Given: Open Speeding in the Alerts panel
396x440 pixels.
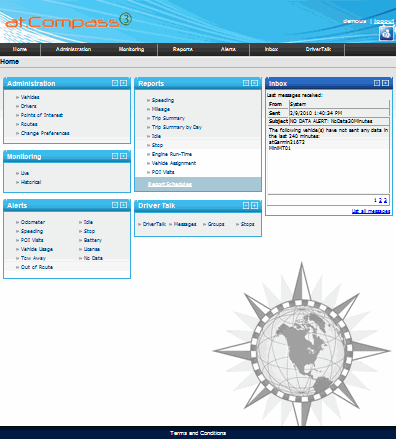Looking at the screenshot, I should point(32,231).
